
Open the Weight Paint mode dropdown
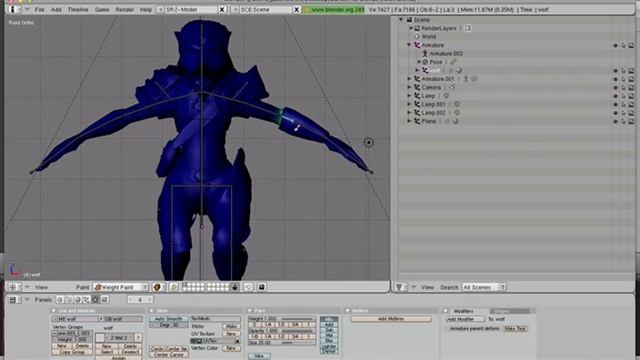[x=121, y=287]
